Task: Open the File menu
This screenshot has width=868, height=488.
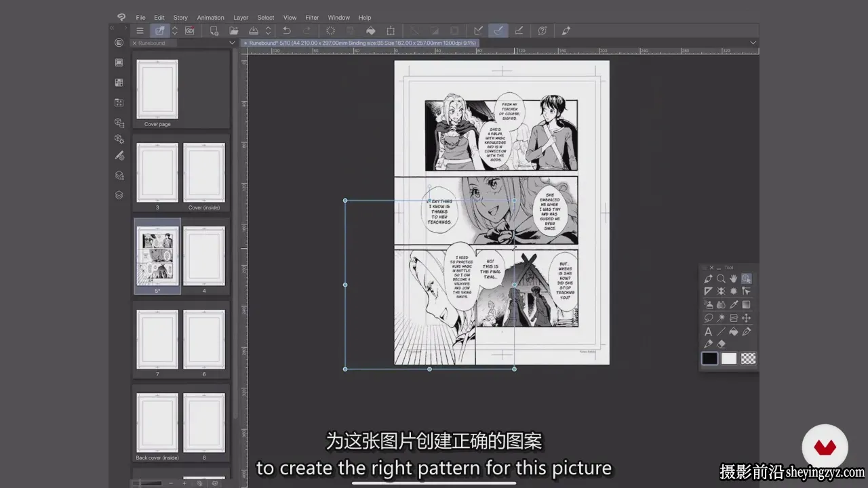Action: point(140,18)
